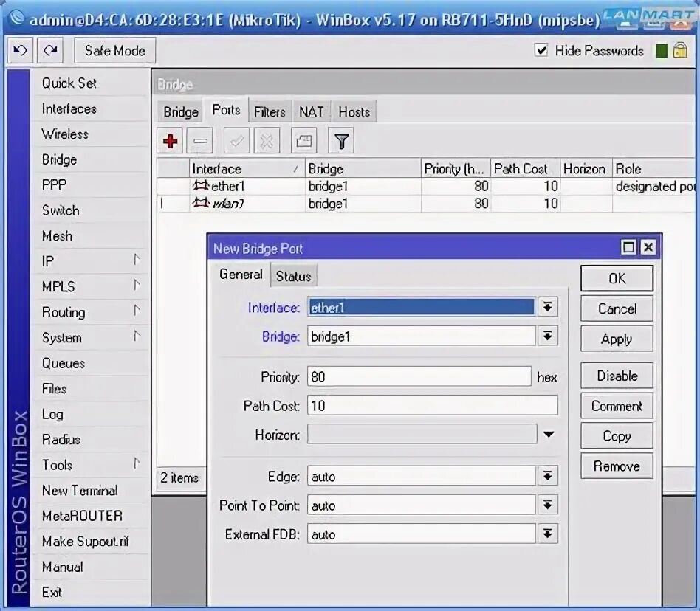Click the Undo arrow icon
The height and width of the screenshot is (611, 700).
20,50
